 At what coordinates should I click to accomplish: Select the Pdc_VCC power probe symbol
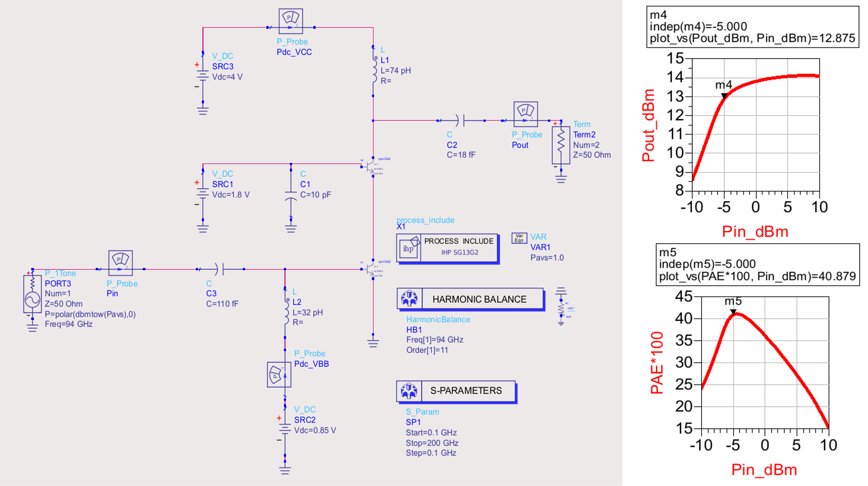(x=291, y=21)
